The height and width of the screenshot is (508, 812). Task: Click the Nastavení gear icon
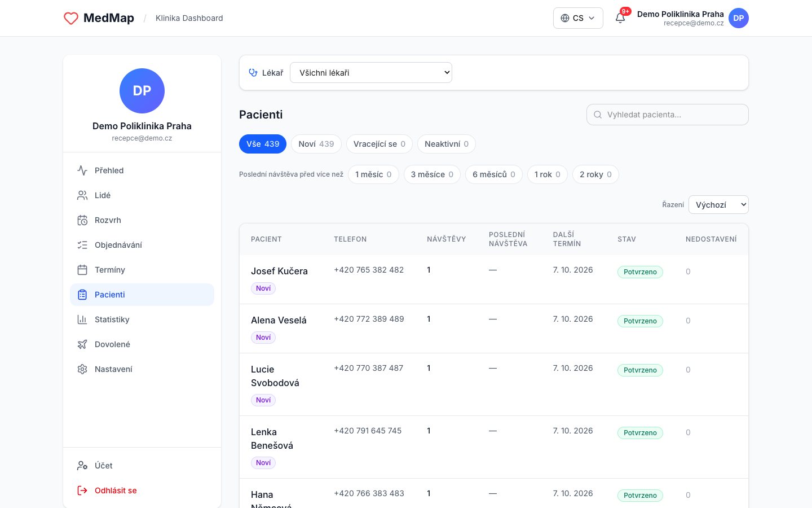tap(82, 369)
